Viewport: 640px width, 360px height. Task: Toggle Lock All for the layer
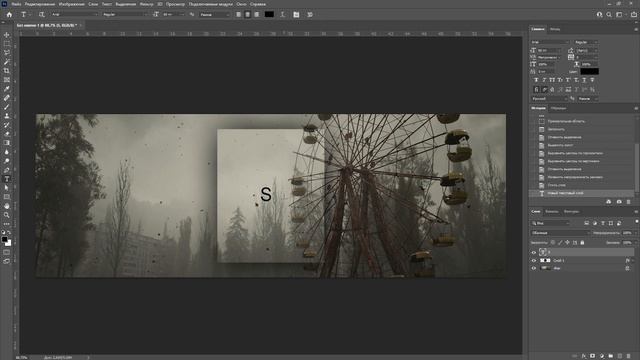tap(582, 242)
